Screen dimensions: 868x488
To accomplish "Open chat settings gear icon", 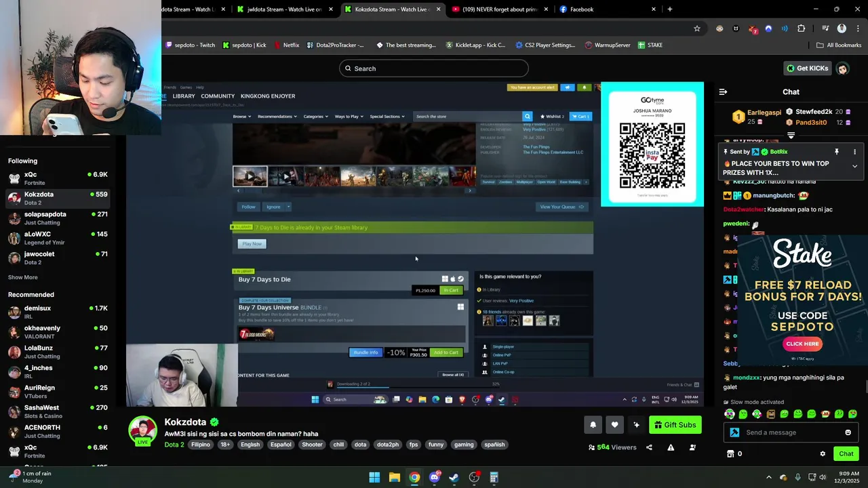I will [x=823, y=453].
